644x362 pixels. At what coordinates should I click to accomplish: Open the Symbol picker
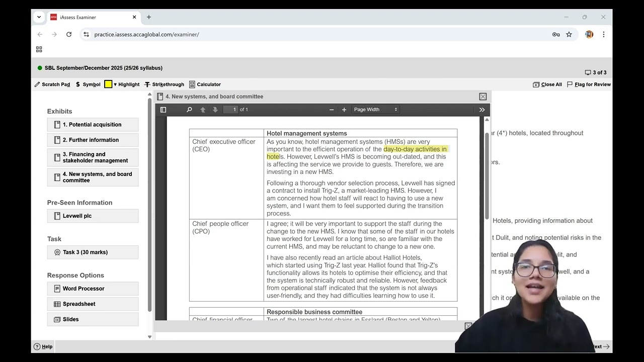coord(88,84)
